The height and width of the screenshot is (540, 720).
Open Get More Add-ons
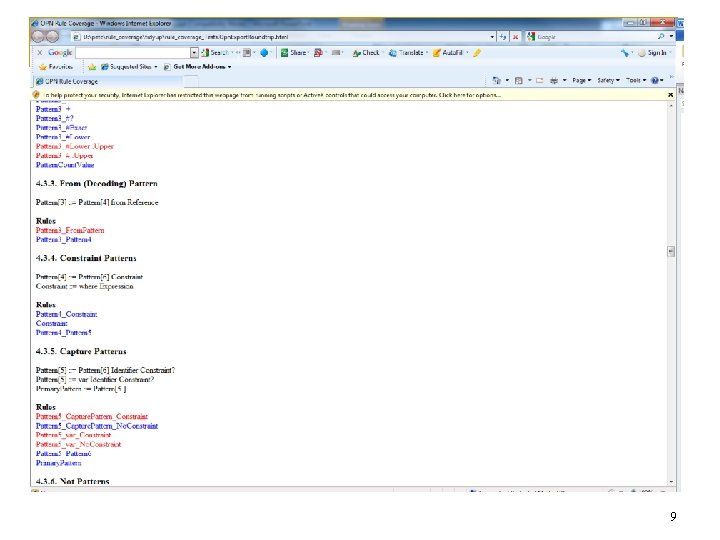[198, 67]
